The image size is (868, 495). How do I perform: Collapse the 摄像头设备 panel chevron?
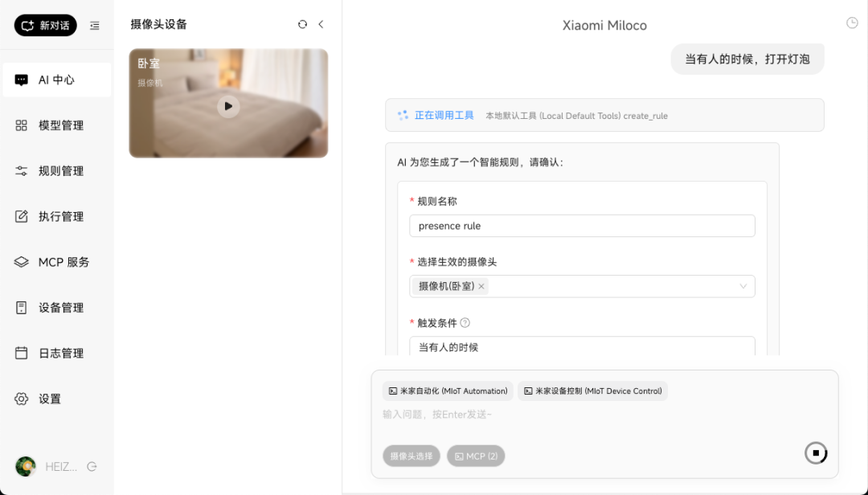(x=321, y=24)
